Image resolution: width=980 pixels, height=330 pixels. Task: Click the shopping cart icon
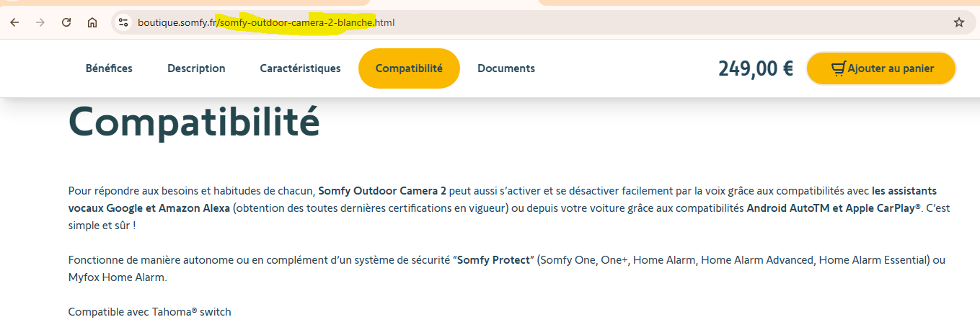[838, 68]
